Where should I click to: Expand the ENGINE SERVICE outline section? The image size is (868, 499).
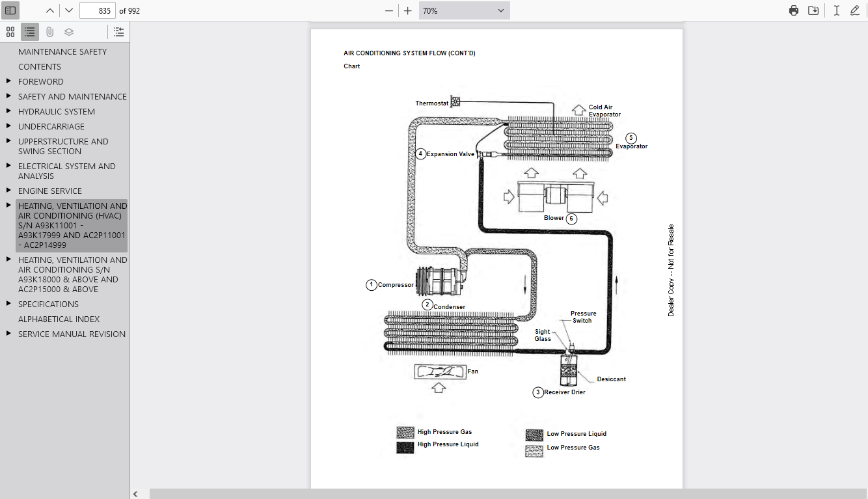[x=8, y=190]
